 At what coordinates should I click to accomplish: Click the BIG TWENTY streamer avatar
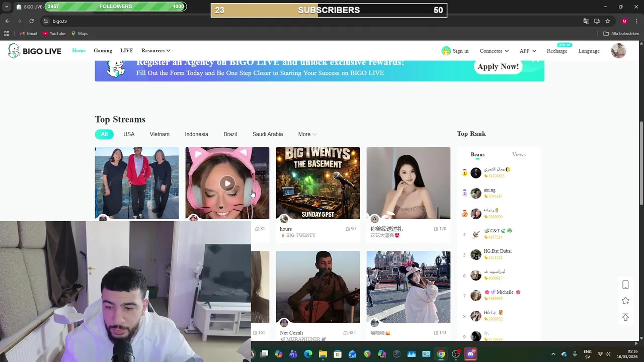tap(284, 219)
